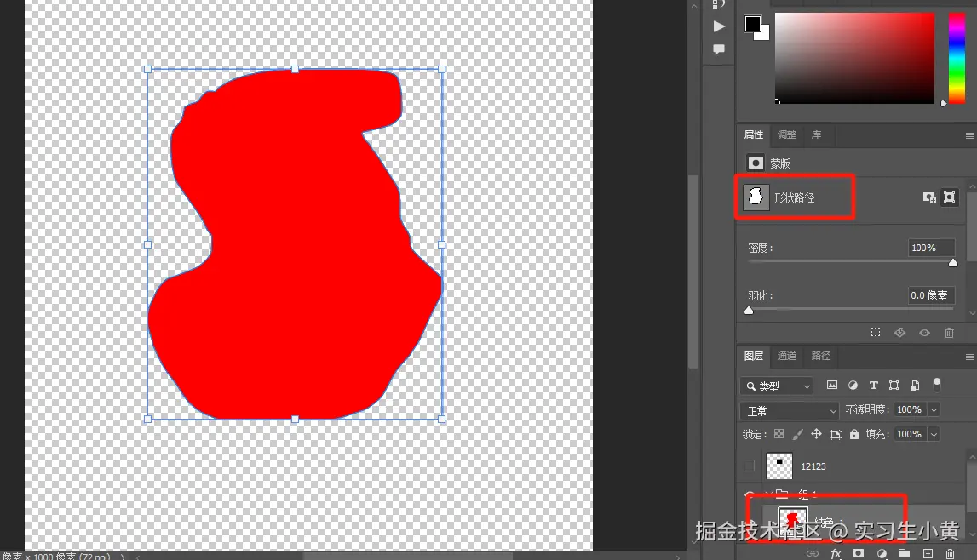Open the fx layer styles icon
This screenshot has height=560, width=977.
[x=836, y=552]
